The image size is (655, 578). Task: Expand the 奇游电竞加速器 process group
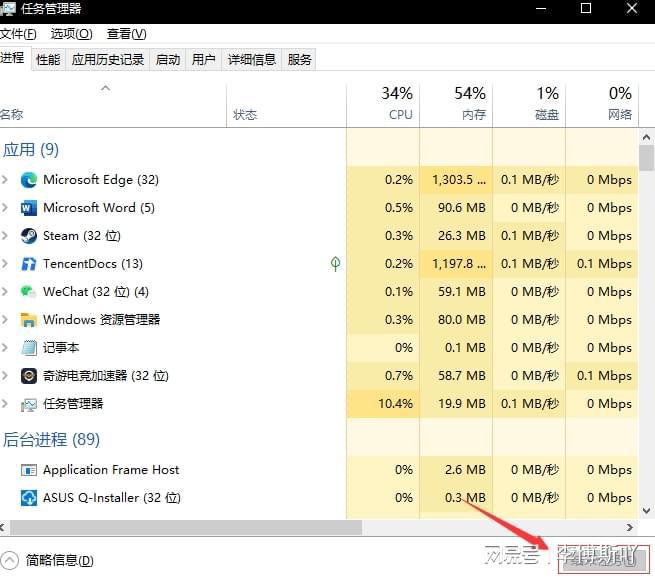(x=5, y=375)
